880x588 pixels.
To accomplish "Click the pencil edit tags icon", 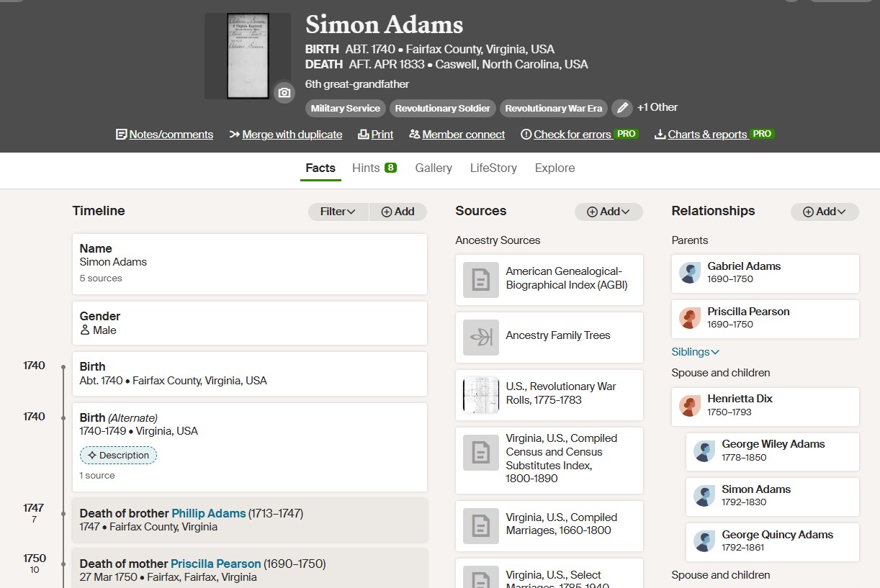I will (x=622, y=108).
